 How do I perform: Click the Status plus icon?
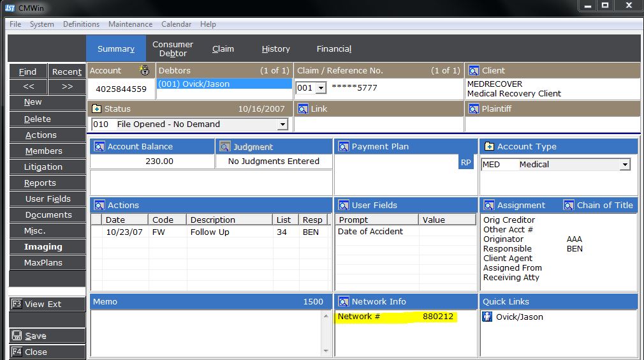(x=96, y=109)
